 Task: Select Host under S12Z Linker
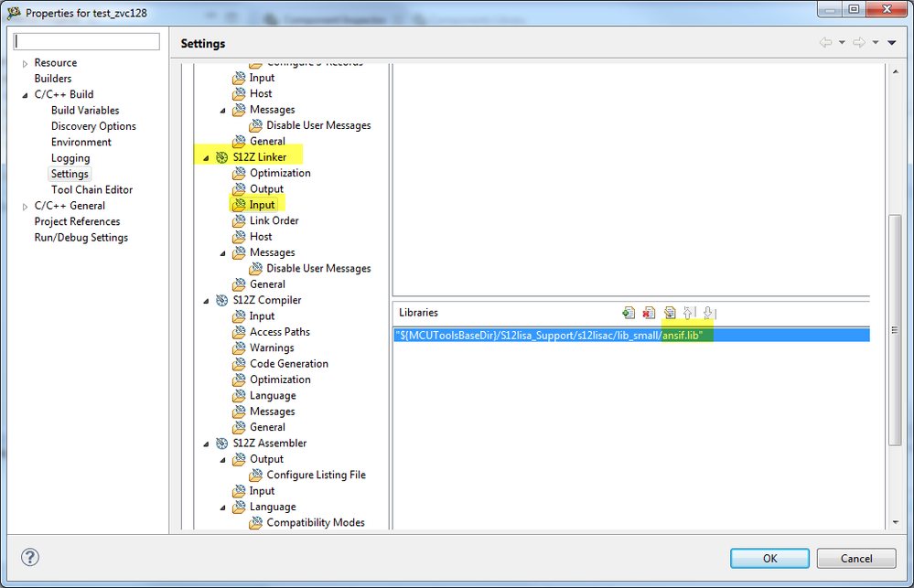[261, 237]
